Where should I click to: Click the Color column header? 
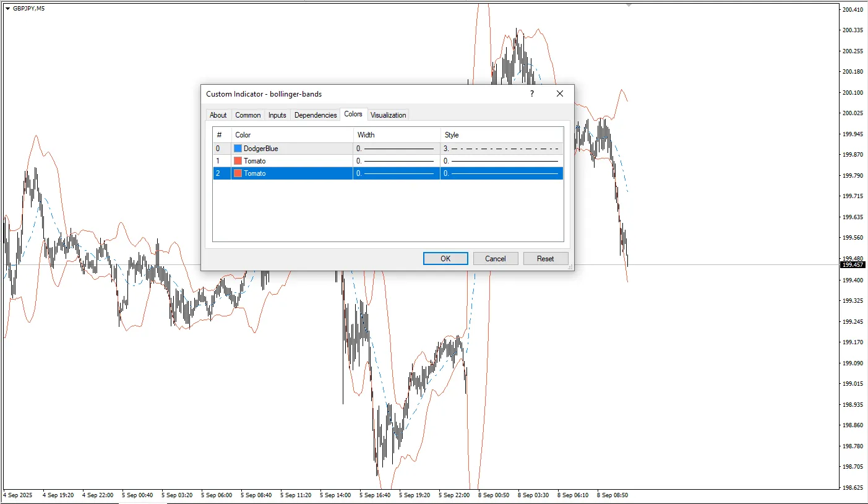(293, 134)
